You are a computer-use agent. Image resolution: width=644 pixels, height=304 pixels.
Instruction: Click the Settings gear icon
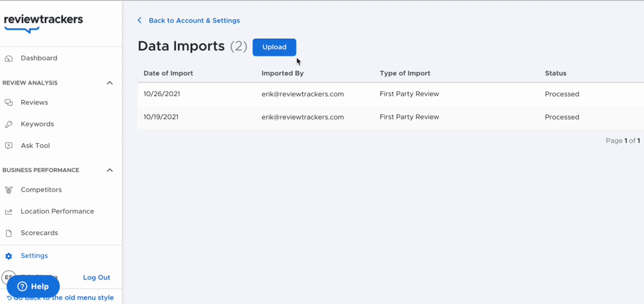pos(8,256)
